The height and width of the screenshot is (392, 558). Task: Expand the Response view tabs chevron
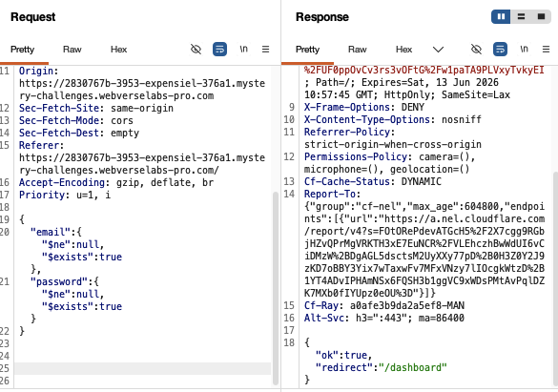(x=438, y=50)
